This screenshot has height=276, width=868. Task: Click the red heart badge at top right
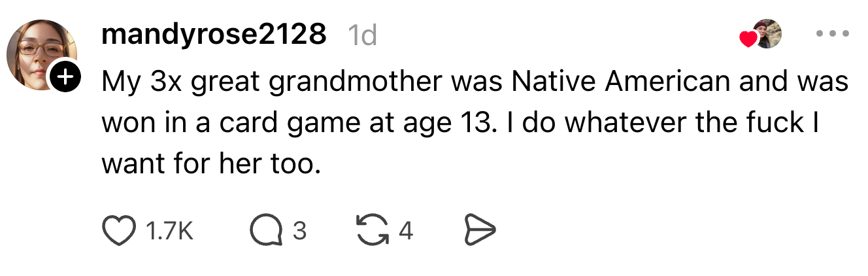click(748, 40)
